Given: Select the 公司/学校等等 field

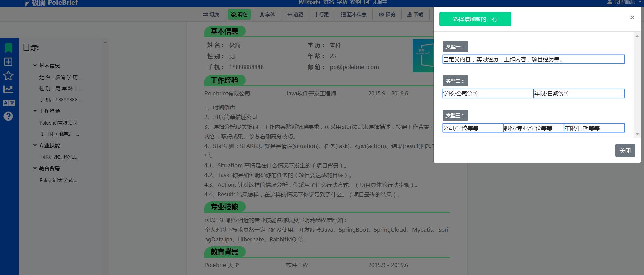Looking at the screenshot, I should point(473,128).
